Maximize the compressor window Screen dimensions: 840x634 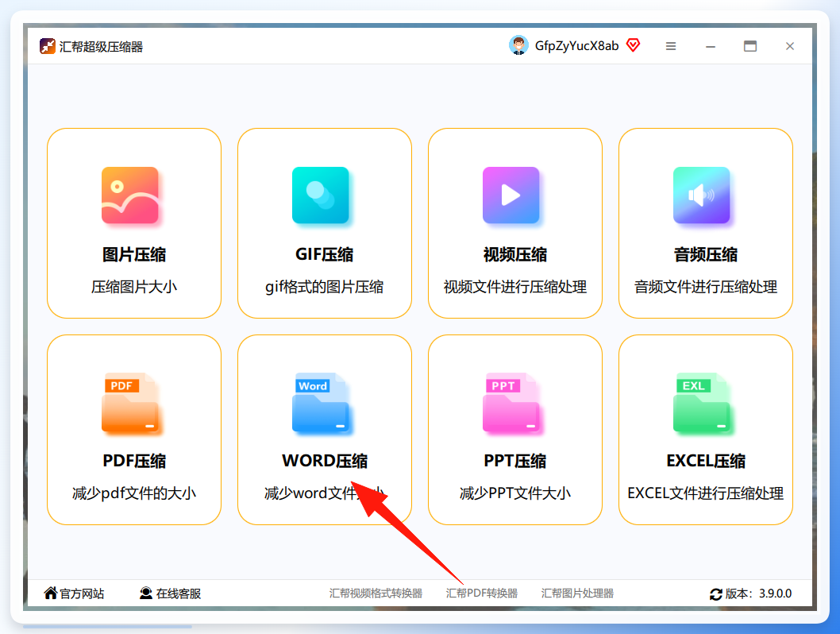750,47
